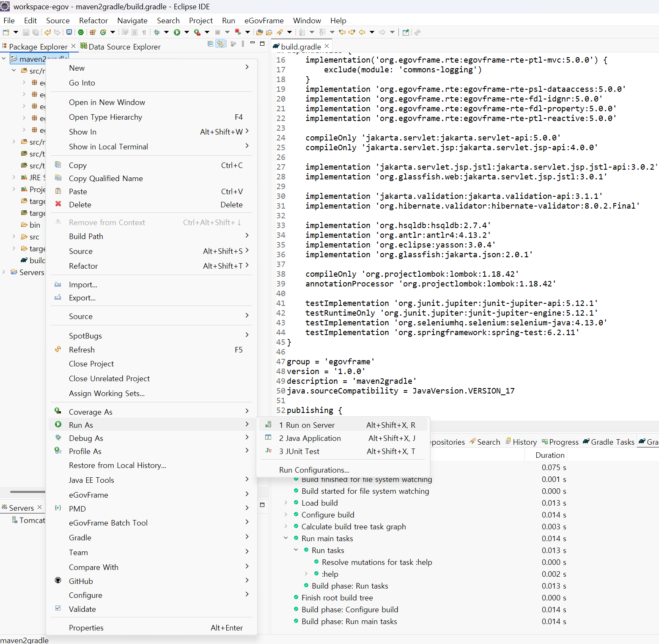Collapse the Run main tasks node

point(286,538)
